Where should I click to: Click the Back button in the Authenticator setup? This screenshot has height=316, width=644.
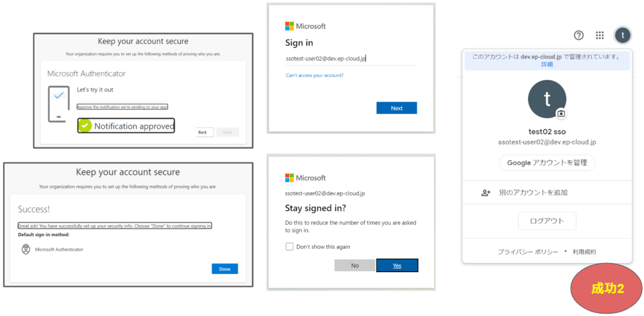[202, 132]
